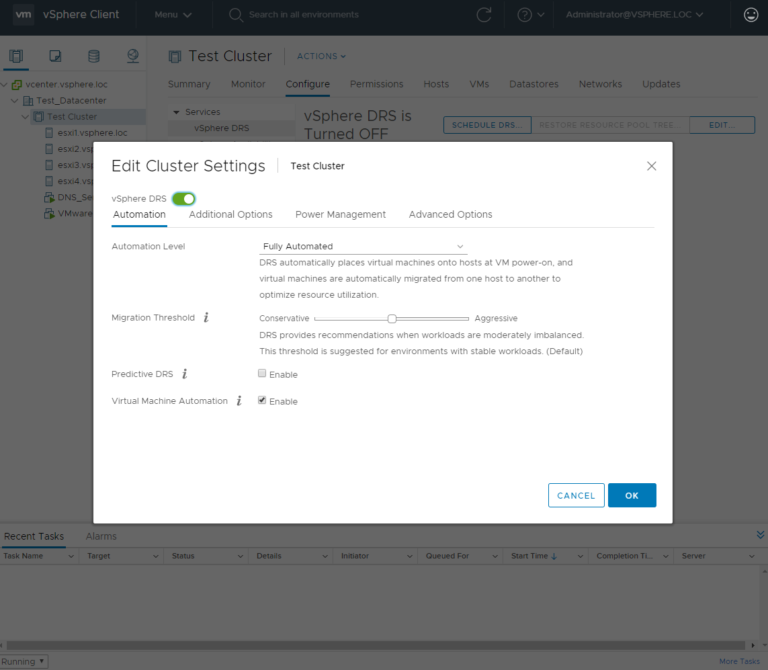The height and width of the screenshot is (670, 768).
Task: Click the smiley feedback icon
Action: tap(751, 15)
